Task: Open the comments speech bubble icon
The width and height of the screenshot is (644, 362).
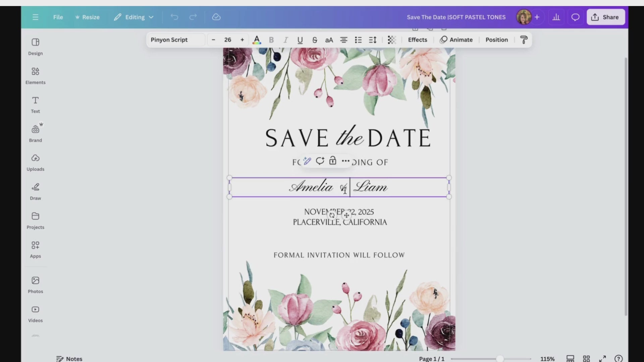Action: 575,17
